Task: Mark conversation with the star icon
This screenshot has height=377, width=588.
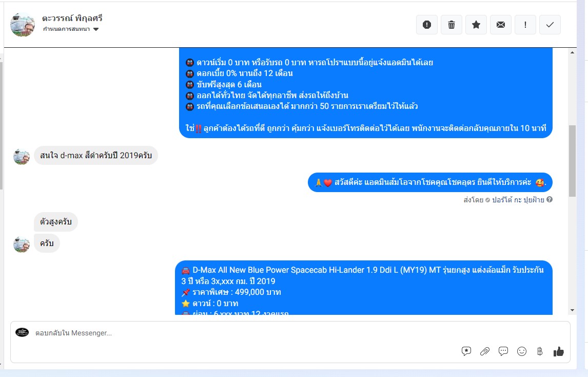Action: 476,25
